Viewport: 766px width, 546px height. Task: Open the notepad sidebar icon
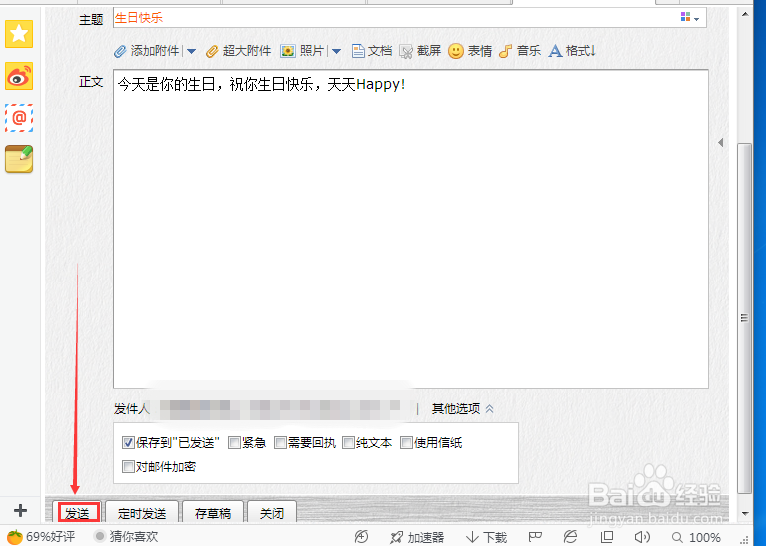coord(19,159)
